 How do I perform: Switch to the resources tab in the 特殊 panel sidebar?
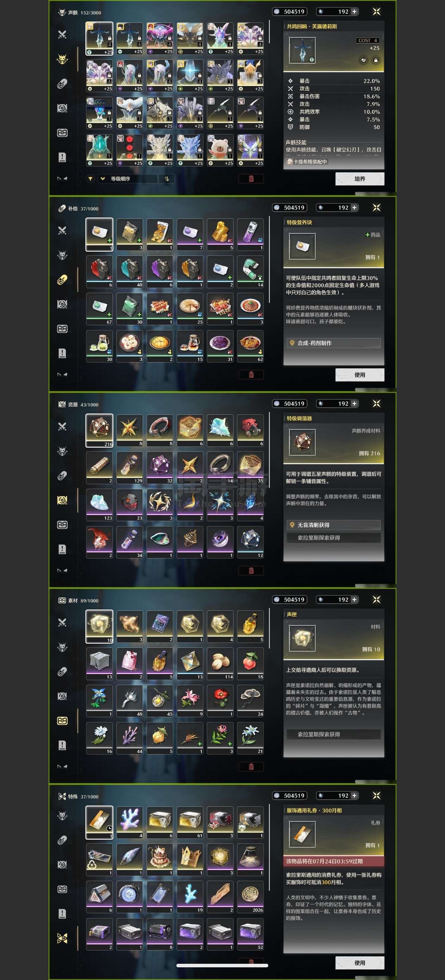pos(62,864)
